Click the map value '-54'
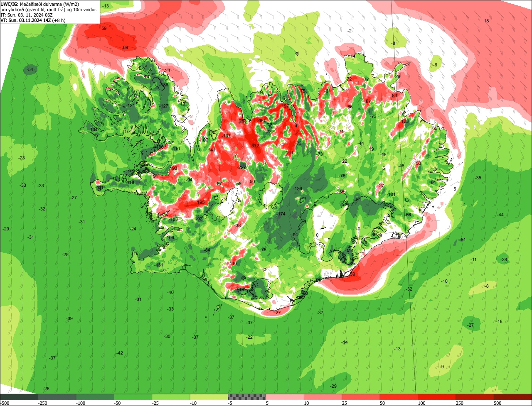The image size is (532, 406). (30, 69)
